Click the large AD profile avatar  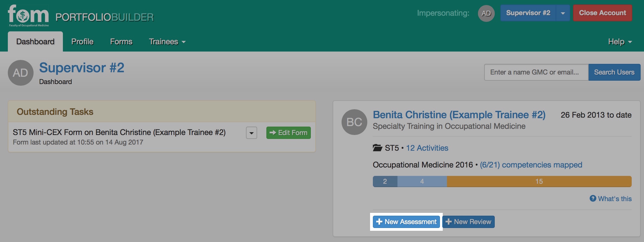pos(21,73)
